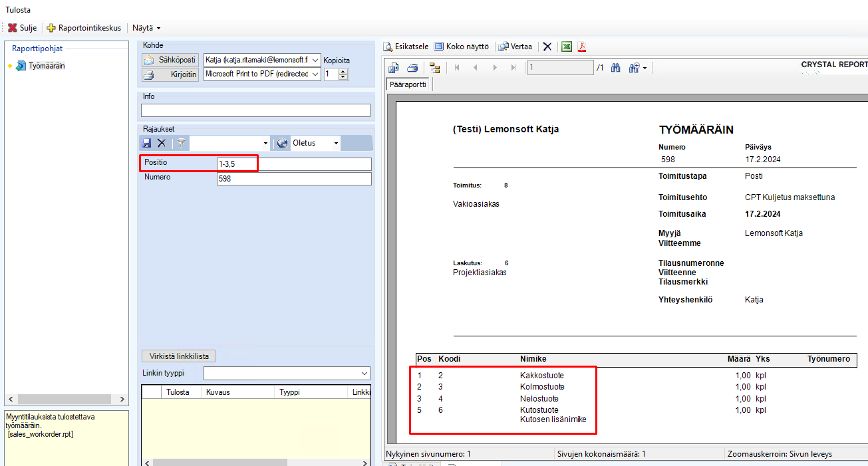
Task: Click the globe icon beside Oletus
Action: pyautogui.click(x=282, y=143)
